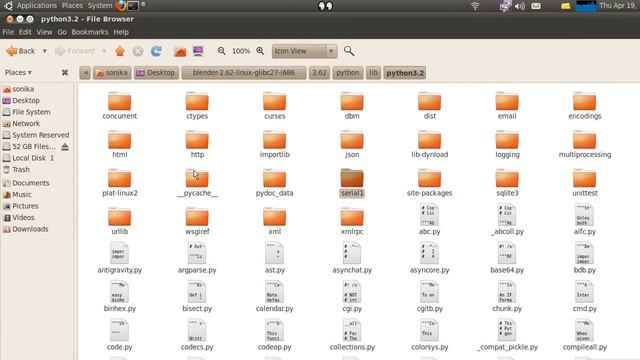This screenshot has height=360, width=640.
Task: Select the calendar.py file
Action: (x=274, y=297)
